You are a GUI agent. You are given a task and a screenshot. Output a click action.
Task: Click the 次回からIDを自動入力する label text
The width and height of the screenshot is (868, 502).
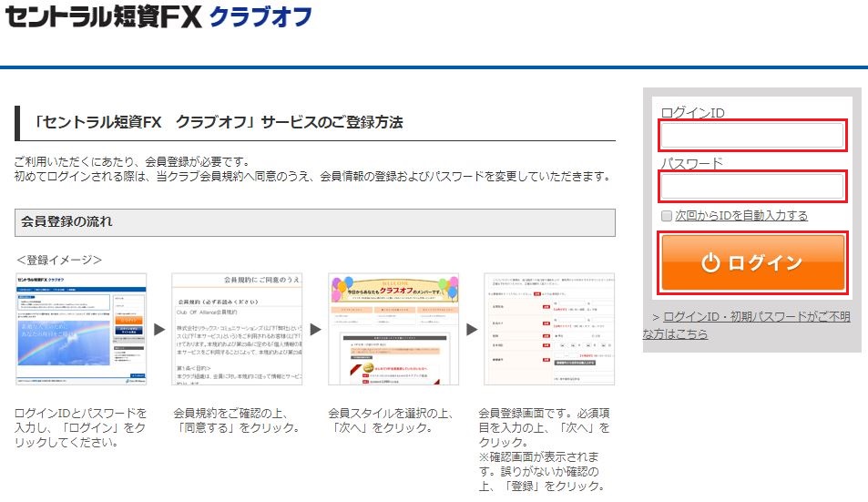tap(741, 215)
